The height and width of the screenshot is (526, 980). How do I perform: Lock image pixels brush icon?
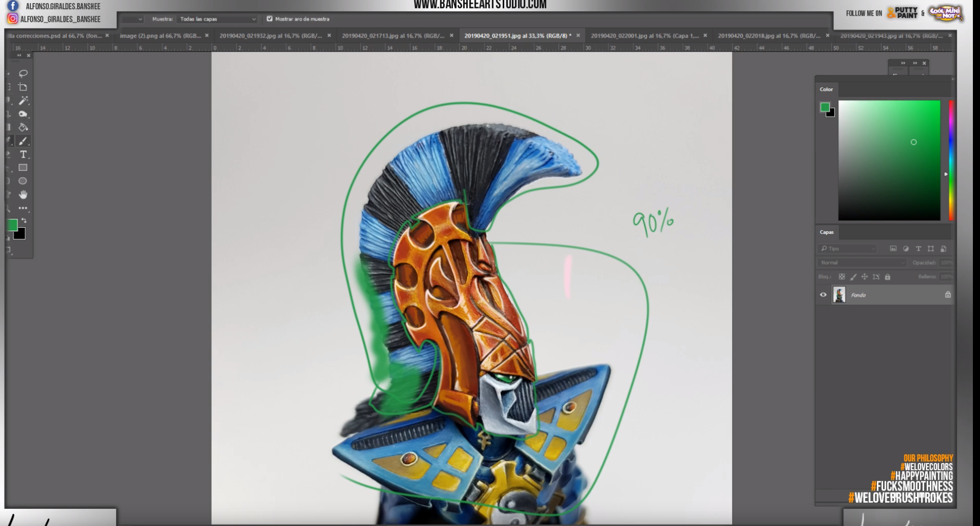pos(853,277)
